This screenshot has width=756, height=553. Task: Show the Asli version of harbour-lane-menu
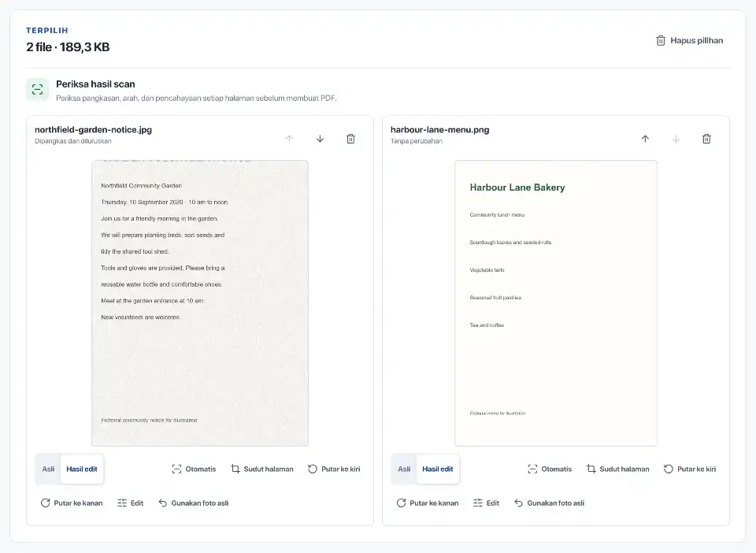404,469
